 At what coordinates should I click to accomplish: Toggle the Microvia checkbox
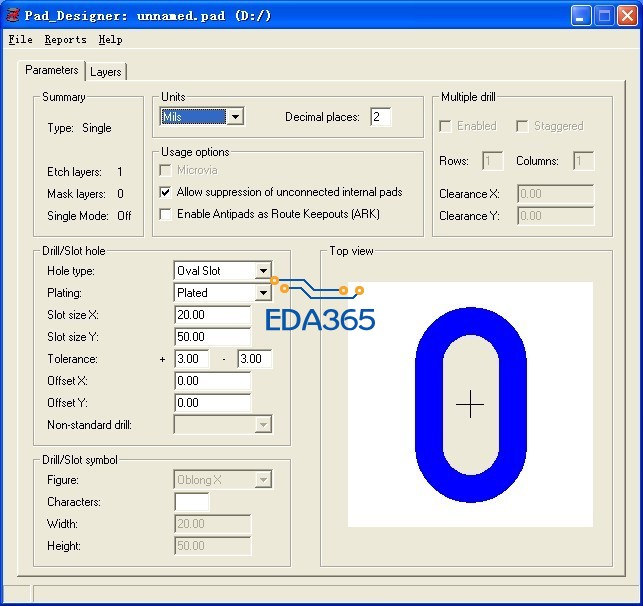tap(165, 170)
